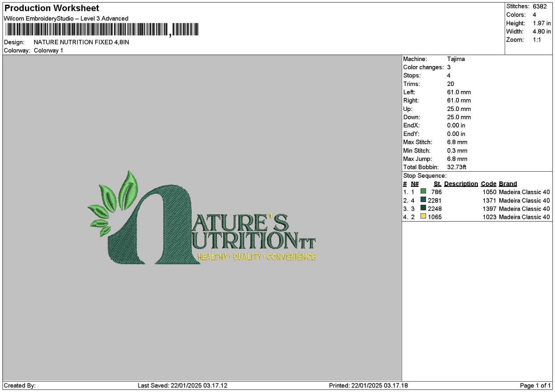Screen dimensions: 555x392
Task: Click the barcode below the Wilcom title
Action: (102, 30)
